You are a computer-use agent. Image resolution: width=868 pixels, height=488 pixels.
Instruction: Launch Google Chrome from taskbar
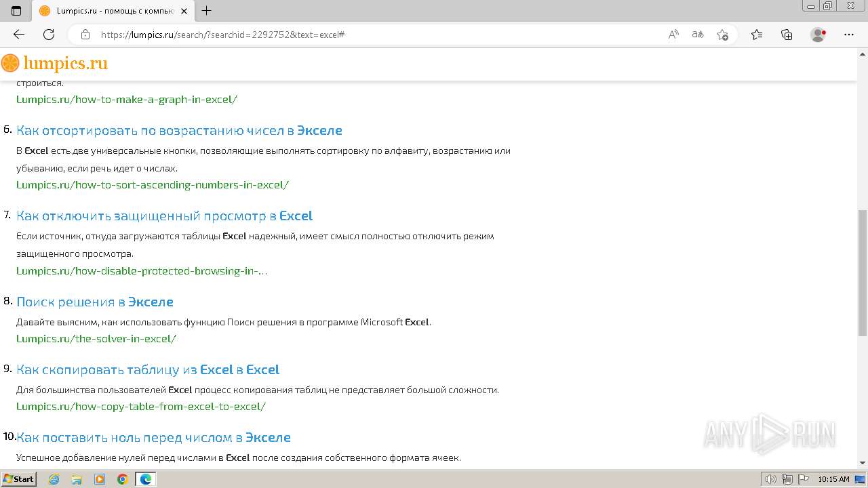(x=123, y=479)
